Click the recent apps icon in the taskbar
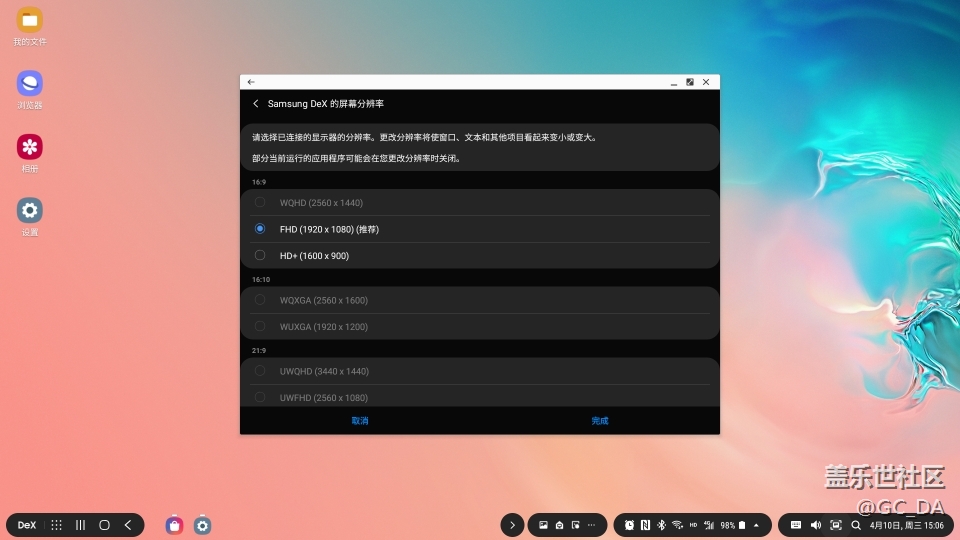Image resolution: width=960 pixels, height=540 pixels. click(80, 525)
